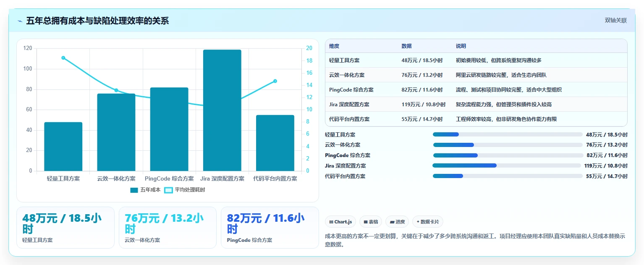Screen dimensions: 644x265
Task: Click the 双轴关联 label in the header
Action: click(x=615, y=21)
